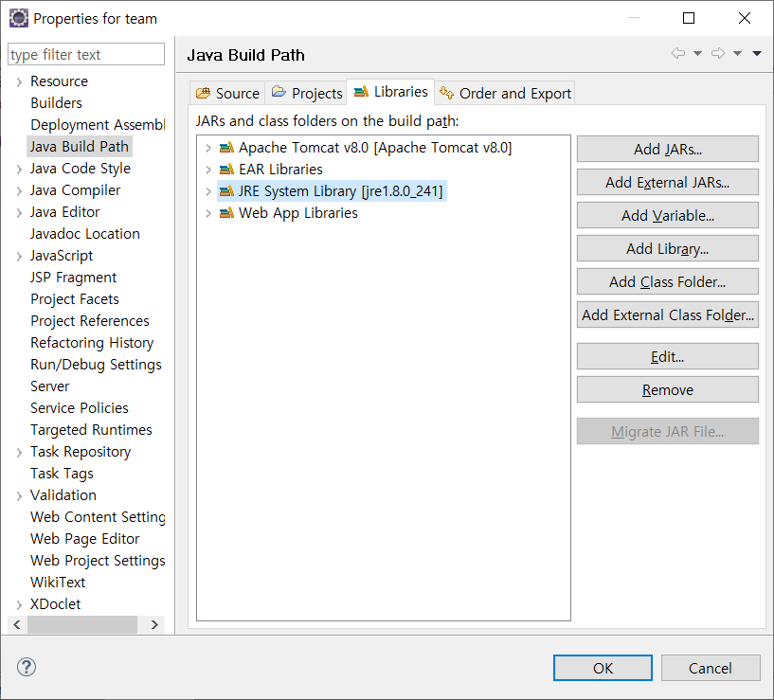Expand the EAR Libraries node
The width and height of the screenshot is (774, 700).
[x=208, y=170]
